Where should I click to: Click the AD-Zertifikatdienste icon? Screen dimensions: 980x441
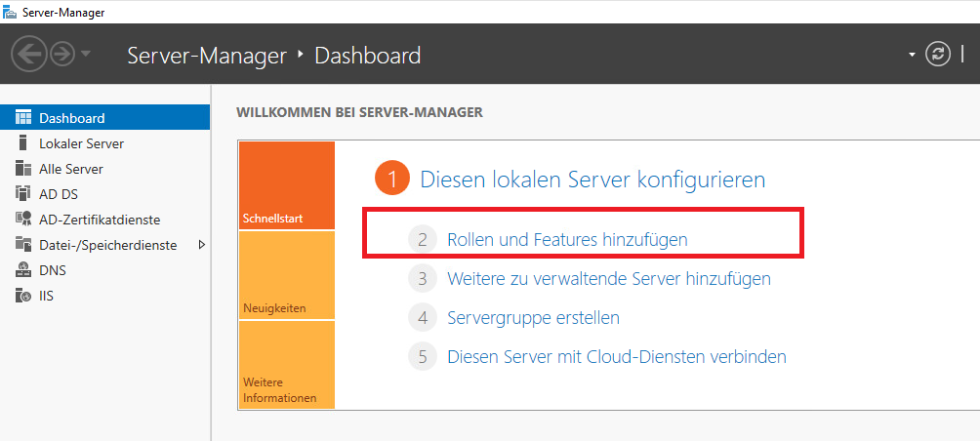(x=23, y=220)
